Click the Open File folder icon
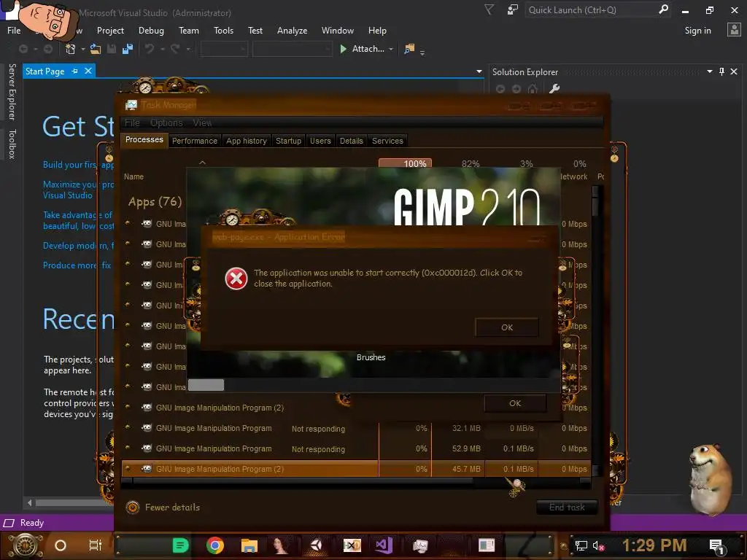This screenshot has height=560, width=747. [x=96, y=49]
